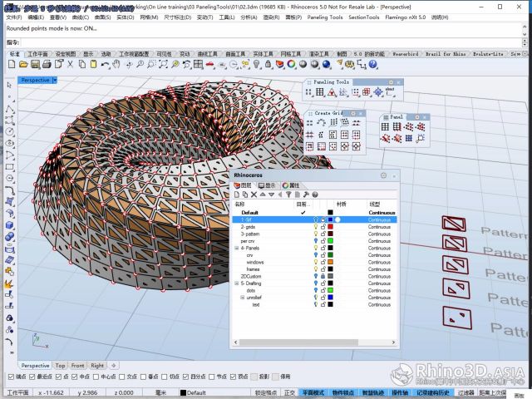Click the first grid icon in Panel toolbar

tap(385, 126)
